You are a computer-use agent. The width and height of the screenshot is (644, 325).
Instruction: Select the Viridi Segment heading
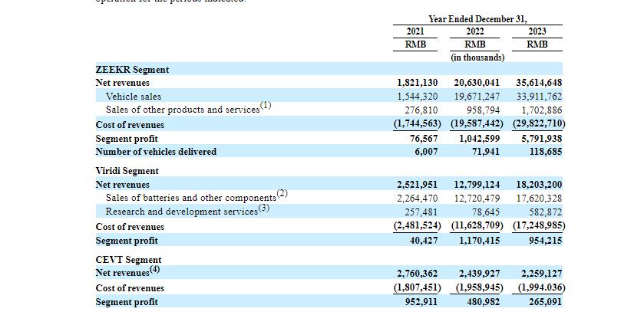pos(127,171)
